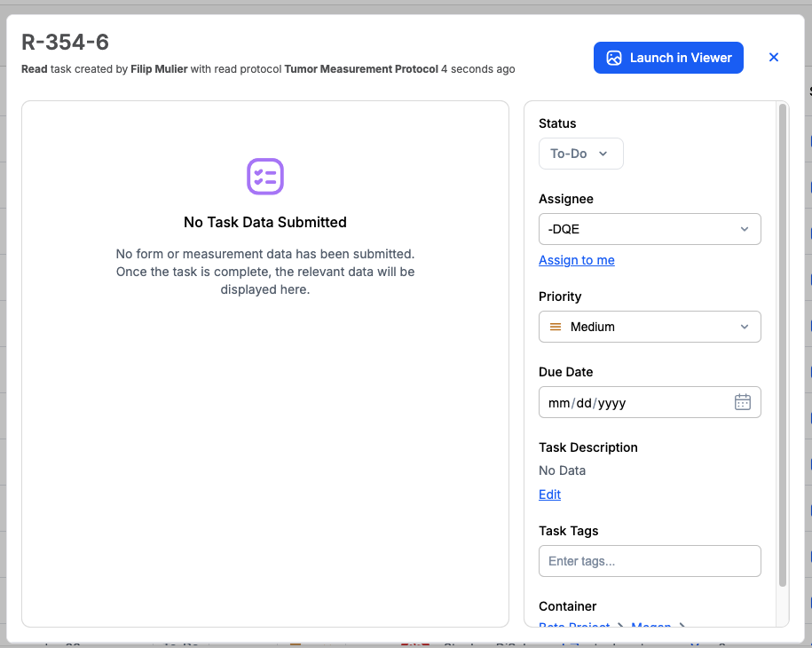Click the Assignee dropdown chevron arrow
This screenshot has width=812, height=648.
pyautogui.click(x=745, y=229)
